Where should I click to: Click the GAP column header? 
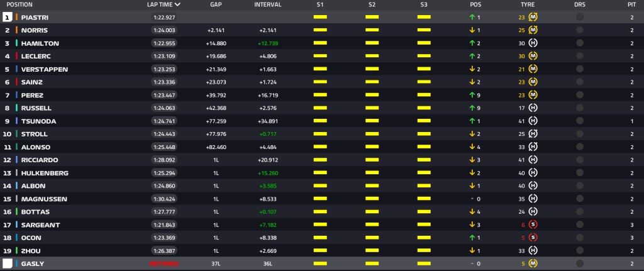[x=216, y=5]
